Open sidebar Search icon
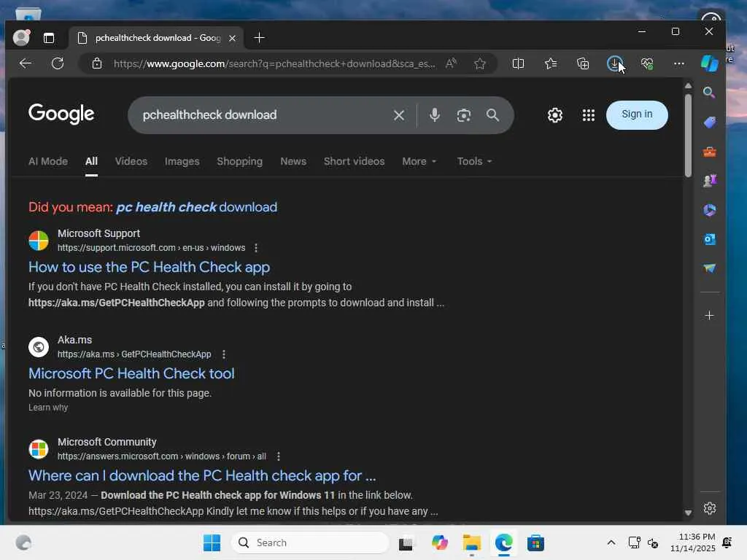This screenshot has width=747, height=560. 709,93
